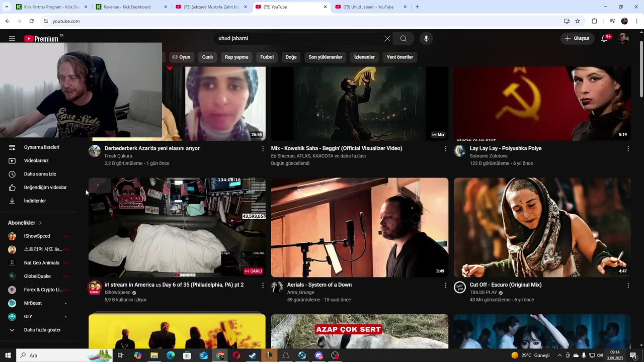Open Opera from the taskbar
Image resolution: width=644 pixels, height=362 pixels.
pyautogui.click(x=236, y=355)
